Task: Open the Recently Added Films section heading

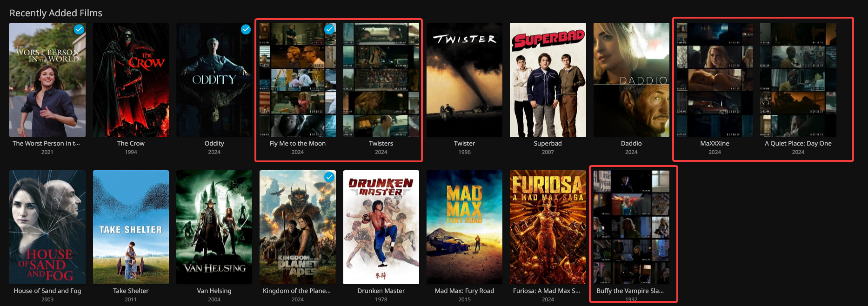Action: (56, 13)
